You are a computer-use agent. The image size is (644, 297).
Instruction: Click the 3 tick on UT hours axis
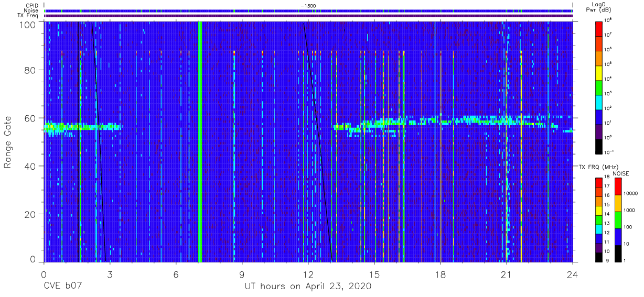pyautogui.click(x=110, y=274)
